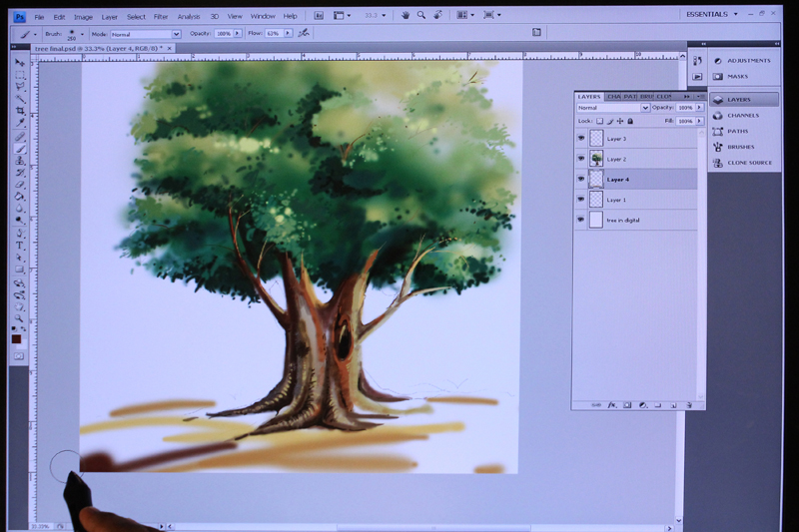Screen dimensions: 799x532
Task: Select the Crop tool
Action: tap(20, 111)
